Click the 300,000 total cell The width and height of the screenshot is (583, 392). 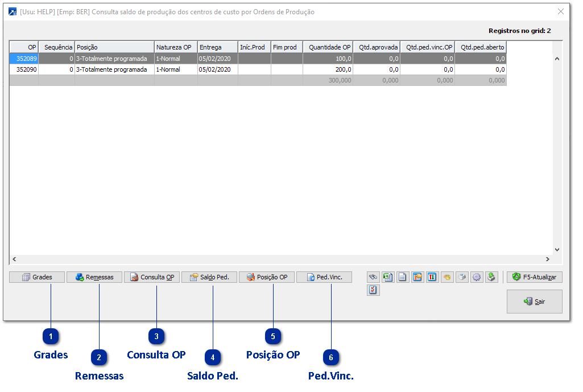[x=328, y=80]
